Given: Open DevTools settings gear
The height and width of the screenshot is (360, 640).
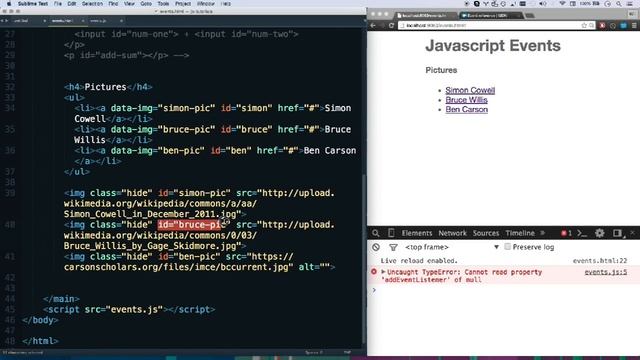Looking at the screenshot, I should (x=599, y=233).
